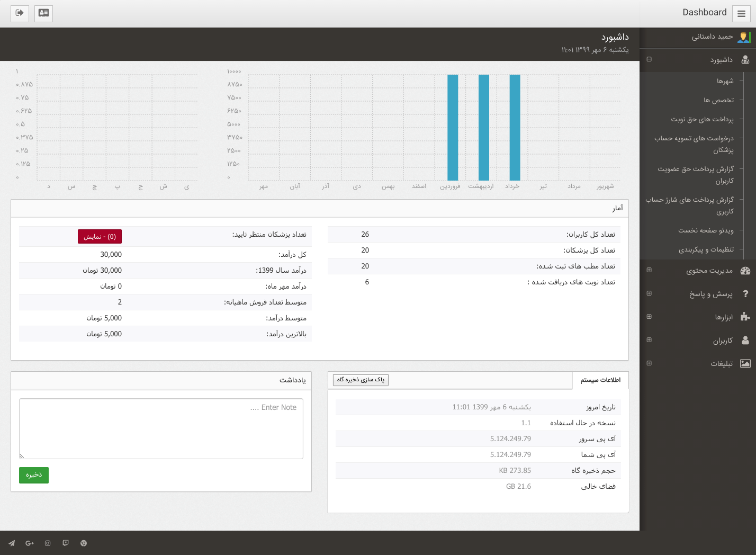Click the Twitch footer icon
The height and width of the screenshot is (555, 756).
tap(66, 543)
